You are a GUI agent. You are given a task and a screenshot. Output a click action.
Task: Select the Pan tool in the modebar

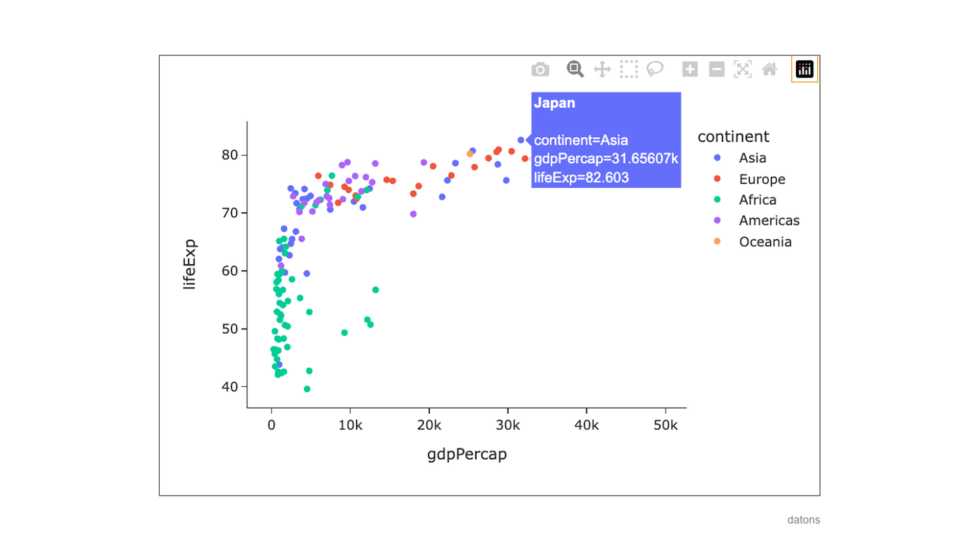pos(602,69)
